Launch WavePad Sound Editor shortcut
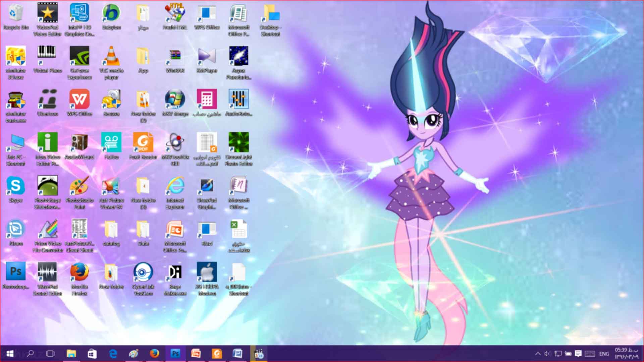Screen dimensions: 644x362 [x=47, y=279]
